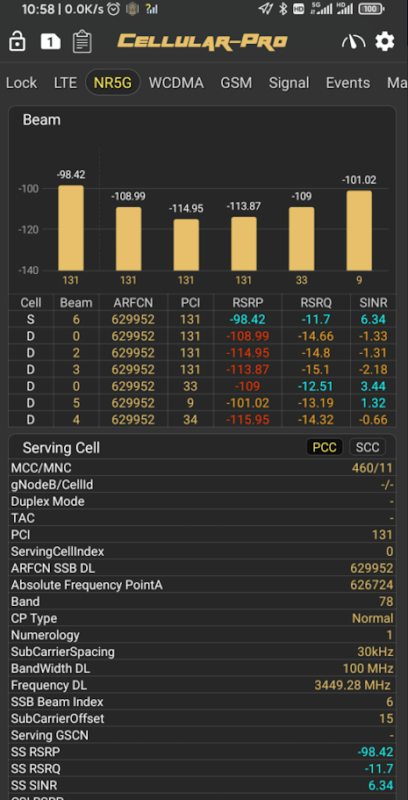Open the clipboard log icon
Viewport: 408px width, 800px height.
pos(82,41)
